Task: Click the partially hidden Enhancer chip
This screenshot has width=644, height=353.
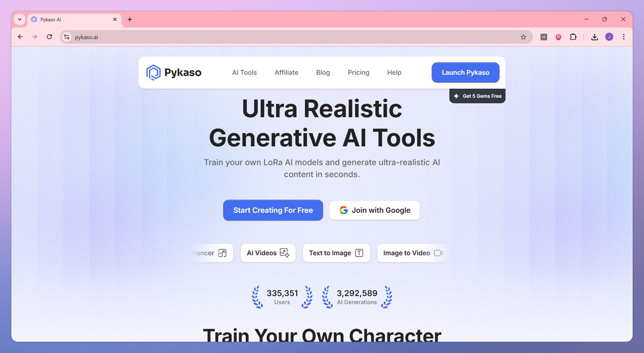Action: [x=212, y=253]
